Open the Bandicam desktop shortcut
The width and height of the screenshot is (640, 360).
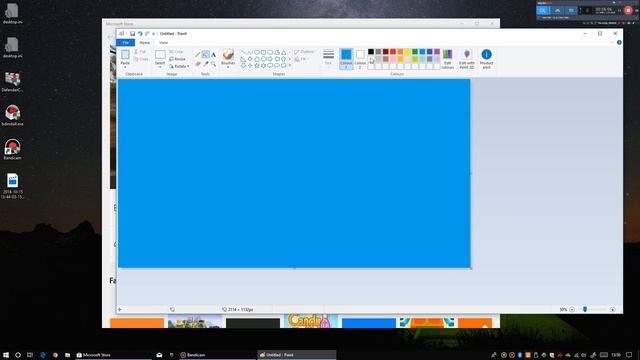click(x=12, y=149)
